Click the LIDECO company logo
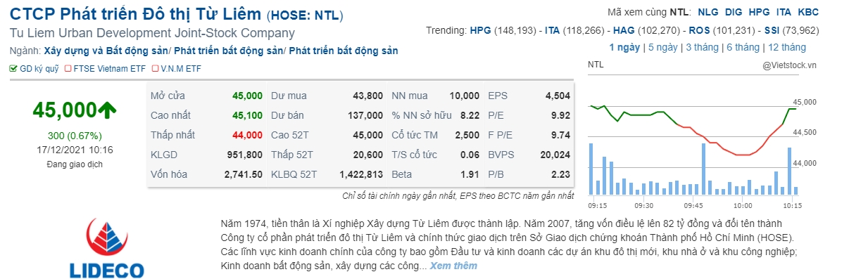The width and height of the screenshot is (868, 279). 106,247
